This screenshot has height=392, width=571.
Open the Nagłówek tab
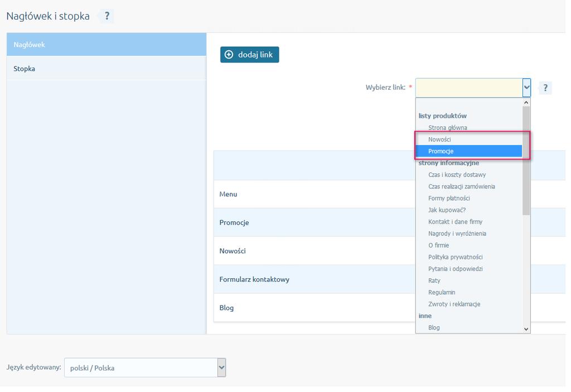[107, 45]
